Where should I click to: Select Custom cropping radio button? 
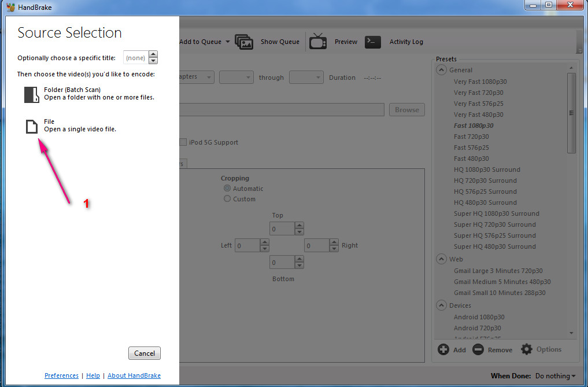(227, 198)
